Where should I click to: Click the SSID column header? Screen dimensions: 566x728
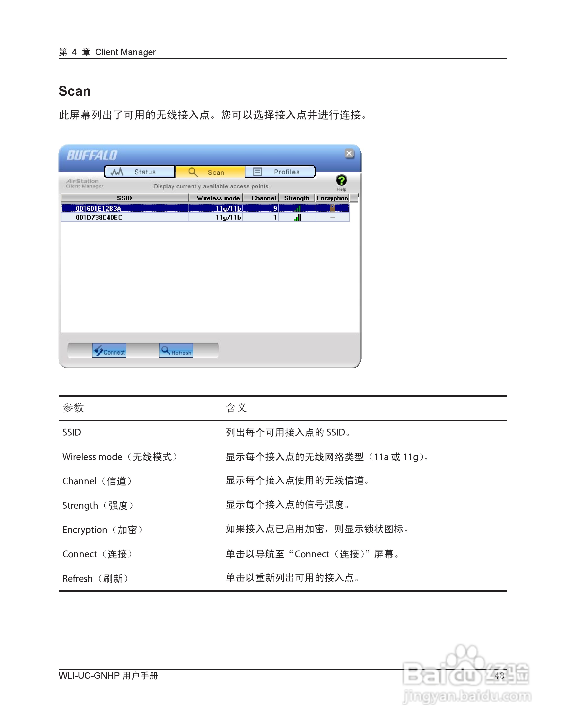tap(124, 198)
